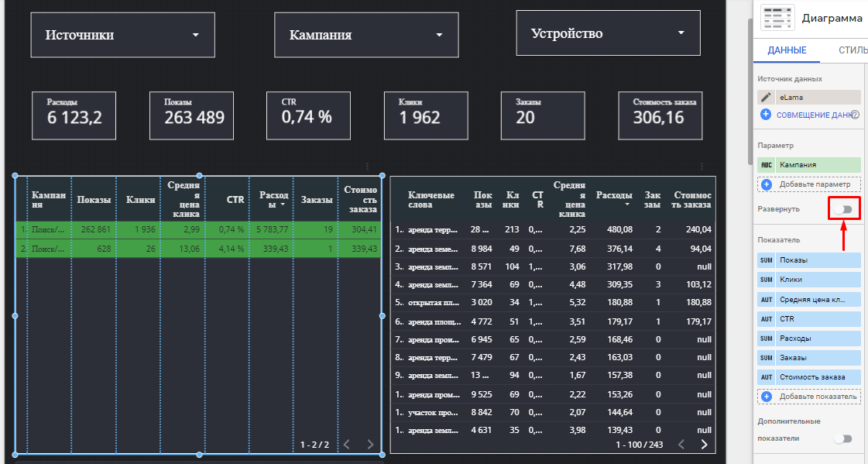Open the Источники dropdown filter
Screen dimensions: 868x464
coord(122,35)
